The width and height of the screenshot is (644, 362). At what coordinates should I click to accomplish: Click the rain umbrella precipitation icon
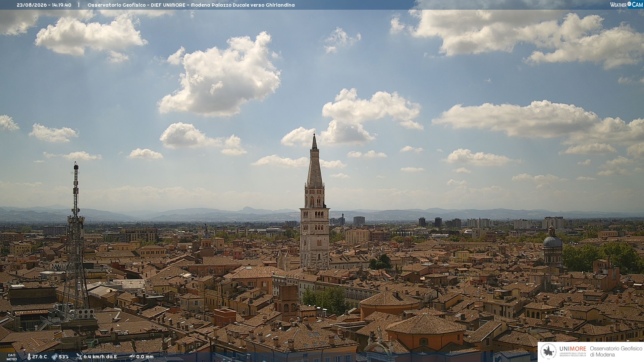point(132,357)
